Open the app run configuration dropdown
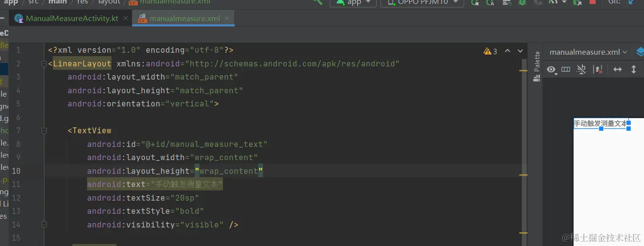Screen dimensions: 644x246 tap(353, 2)
